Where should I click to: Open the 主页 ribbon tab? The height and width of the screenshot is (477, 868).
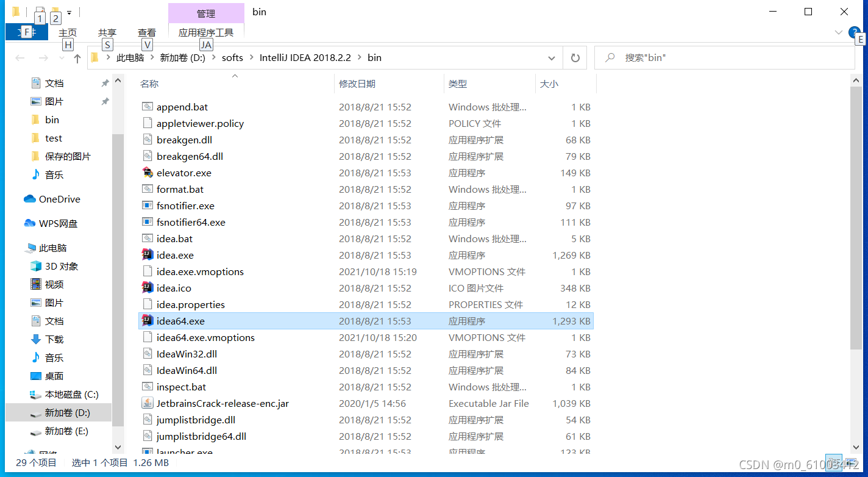pyautogui.click(x=68, y=32)
